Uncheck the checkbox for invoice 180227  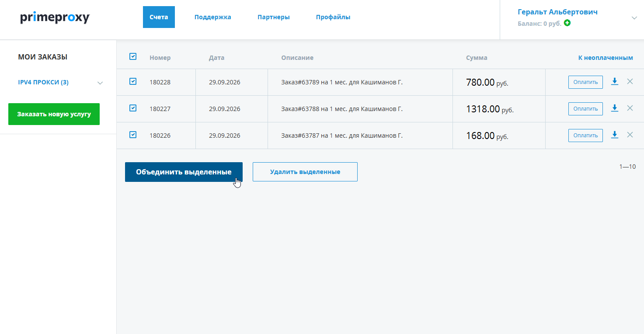click(x=133, y=108)
